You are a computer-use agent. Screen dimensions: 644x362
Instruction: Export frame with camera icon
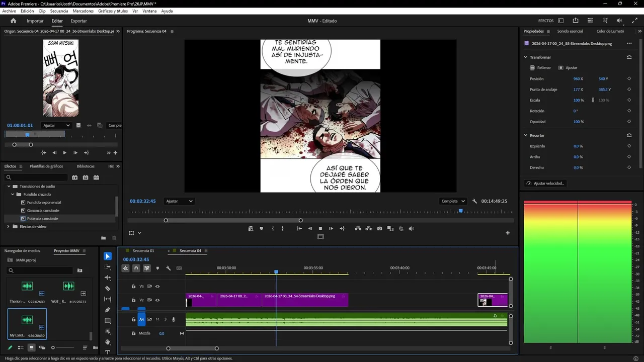pos(379,229)
